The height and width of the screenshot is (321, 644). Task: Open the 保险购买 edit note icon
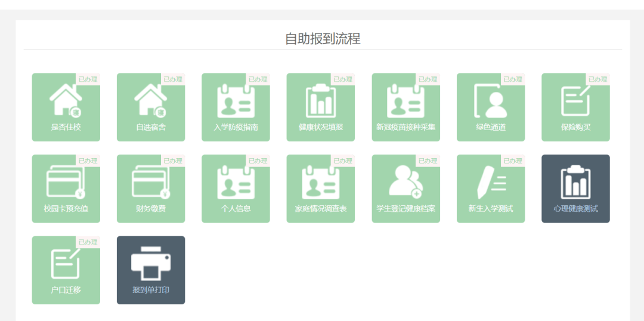(x=576, y=101)
